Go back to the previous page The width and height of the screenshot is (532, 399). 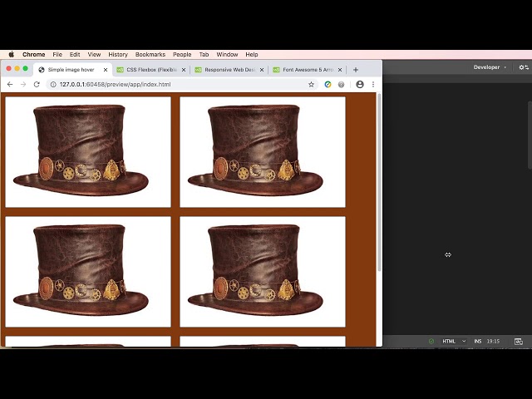pyautogui.click(x=10, y=85)
